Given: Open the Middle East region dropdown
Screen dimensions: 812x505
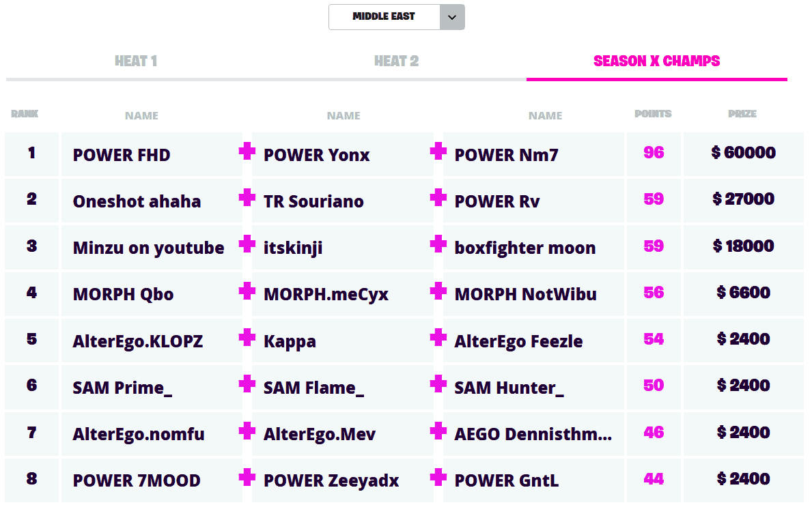Looking at the screenshot, I should (x=384, y=17).
